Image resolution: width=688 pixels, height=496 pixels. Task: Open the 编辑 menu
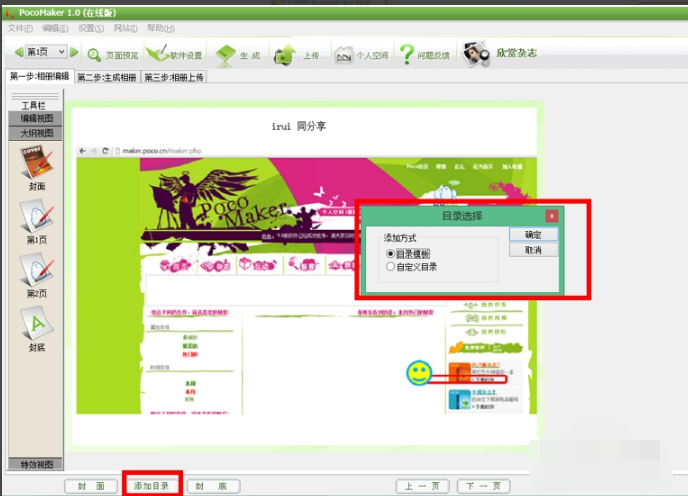click(55, 29)
